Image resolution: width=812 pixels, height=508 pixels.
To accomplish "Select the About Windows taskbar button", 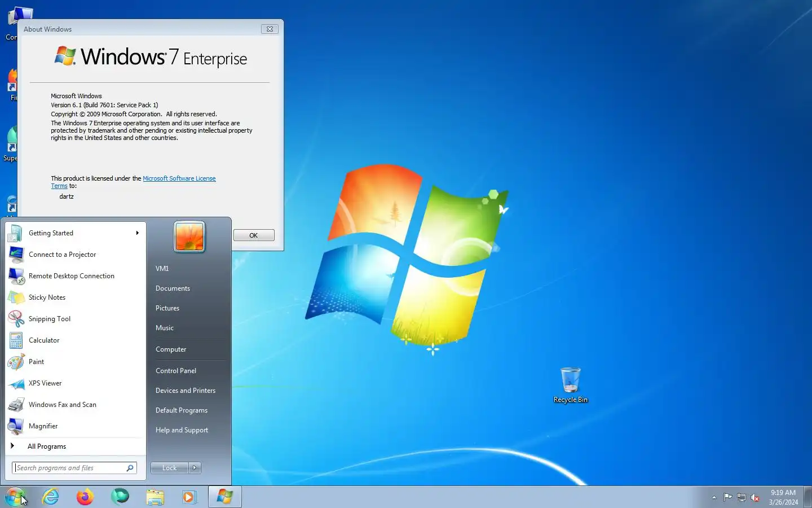I will (x=225, y=497).
